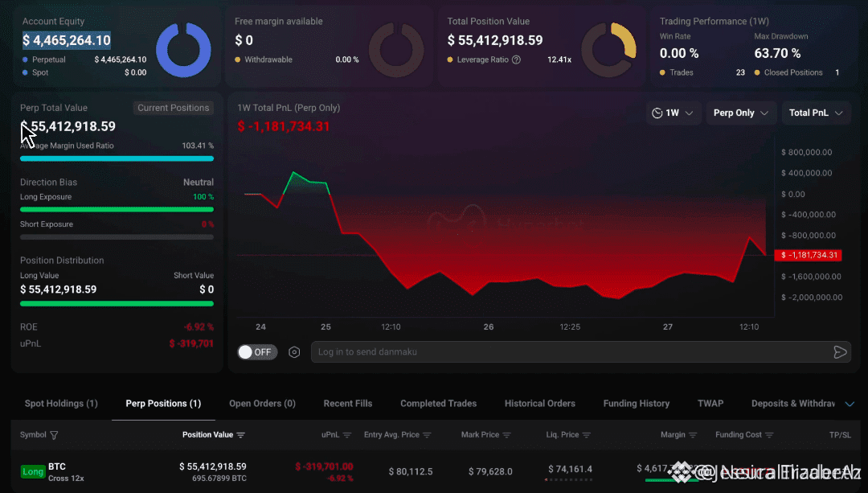868x493 pixels.
Task: Sort by Mark Price column icon
Action: pos(506,435)
